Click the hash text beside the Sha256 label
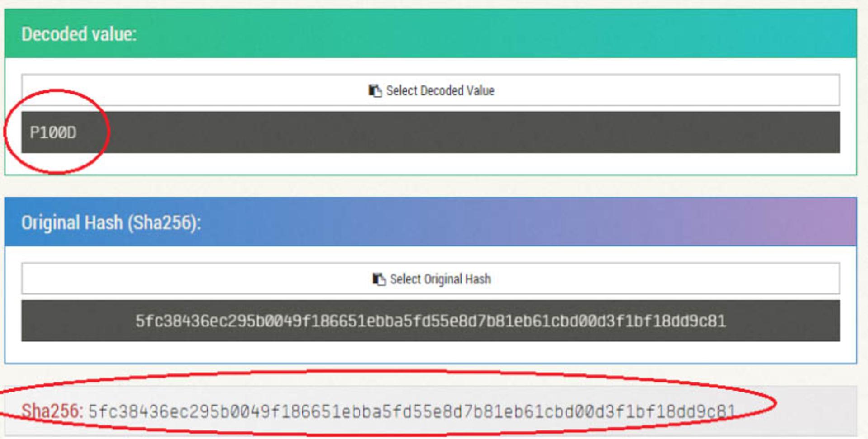This screenshot has height=439, width=868. (411, 412)
